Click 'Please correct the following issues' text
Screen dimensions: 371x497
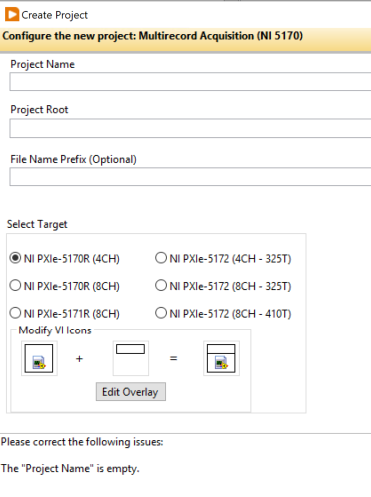(82, 442)
